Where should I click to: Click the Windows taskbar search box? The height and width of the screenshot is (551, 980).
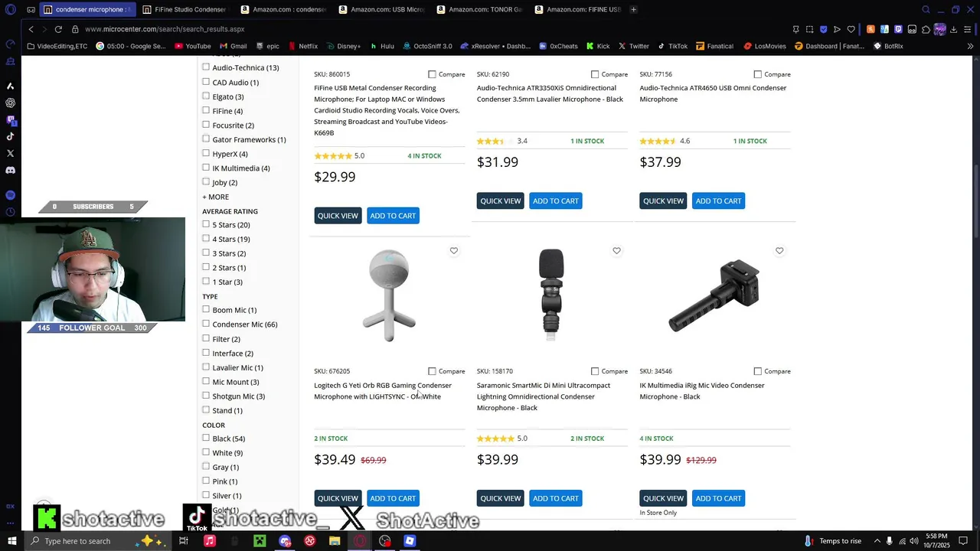pyautogui.click(x=101, y=541)
